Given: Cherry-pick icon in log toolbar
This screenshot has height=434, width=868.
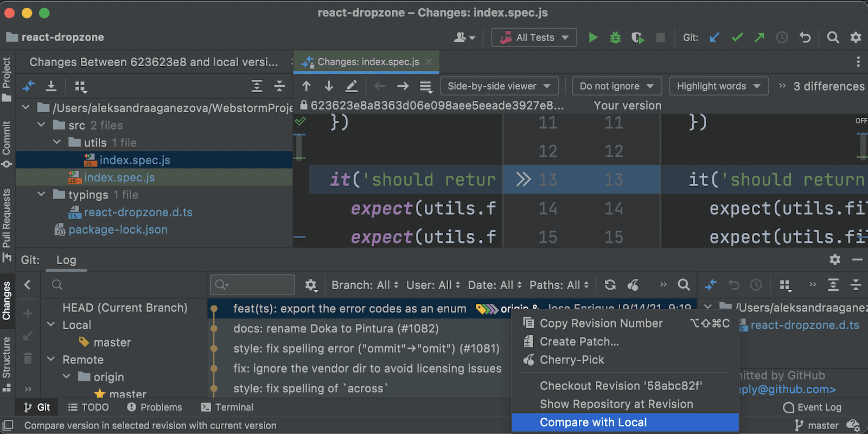Looking at the screenshot, I should (633, 285).
